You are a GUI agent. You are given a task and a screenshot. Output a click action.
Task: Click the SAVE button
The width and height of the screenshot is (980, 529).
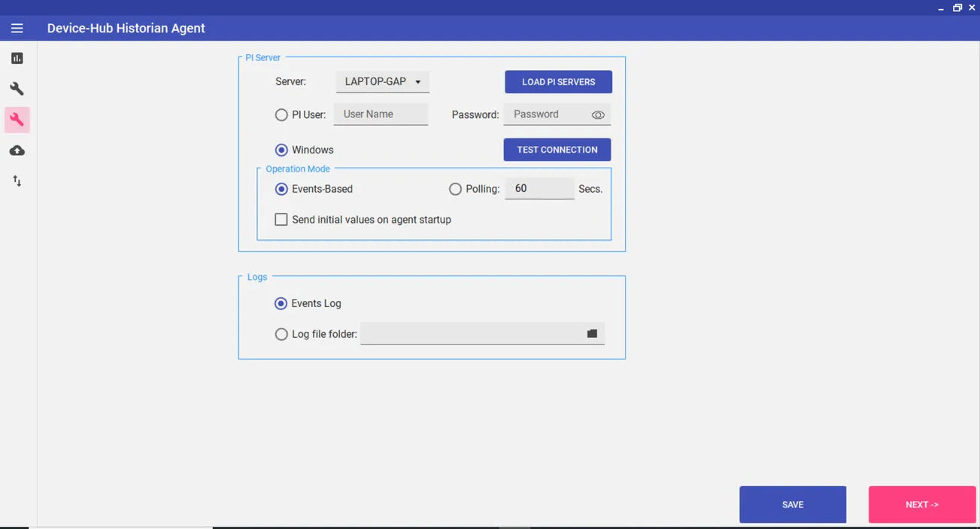tap(793, 504)
